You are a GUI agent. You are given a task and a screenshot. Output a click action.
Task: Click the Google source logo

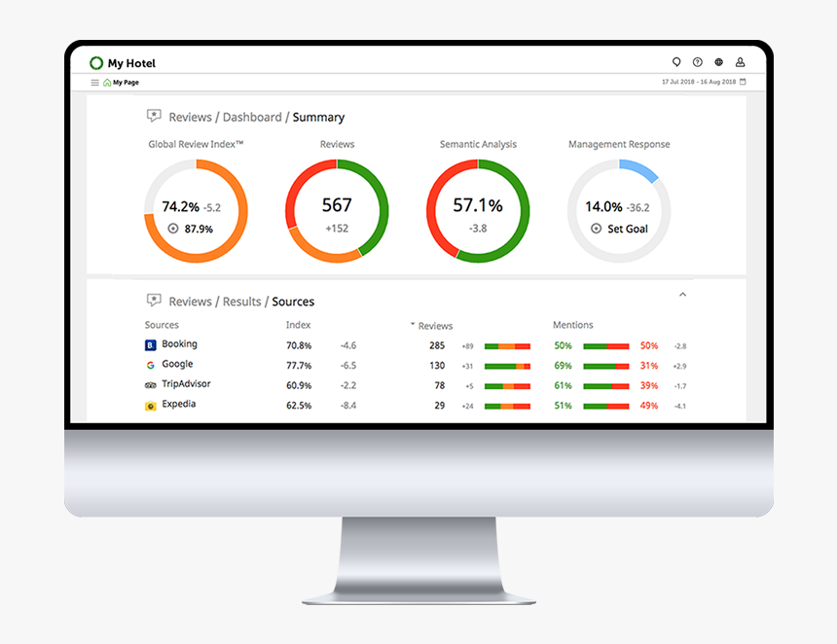click(151, 365)
